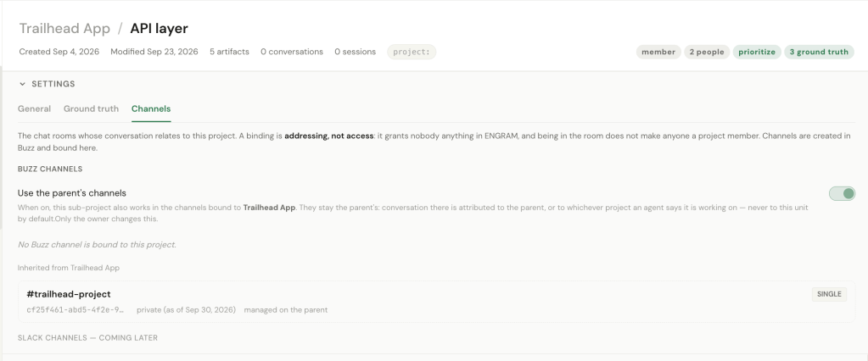Click the SINGLE channel badge

pyautogui.click(x=829, y=294)
